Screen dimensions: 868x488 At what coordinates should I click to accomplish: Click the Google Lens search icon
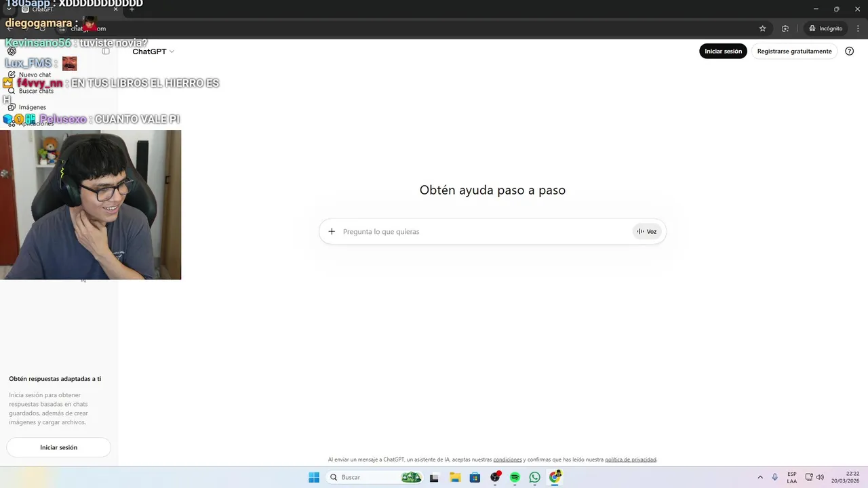(x=785, y=28)
